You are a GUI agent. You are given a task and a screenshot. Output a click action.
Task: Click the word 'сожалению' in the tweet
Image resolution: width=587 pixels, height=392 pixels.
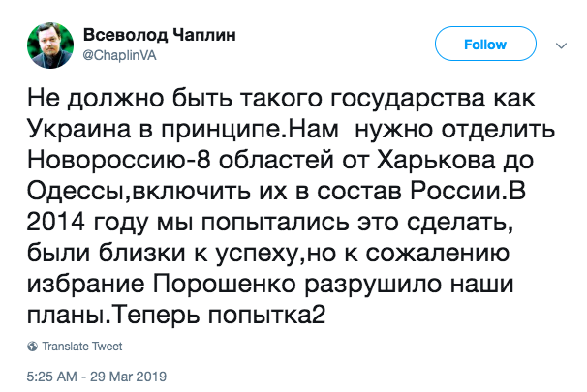pos(438,254)
